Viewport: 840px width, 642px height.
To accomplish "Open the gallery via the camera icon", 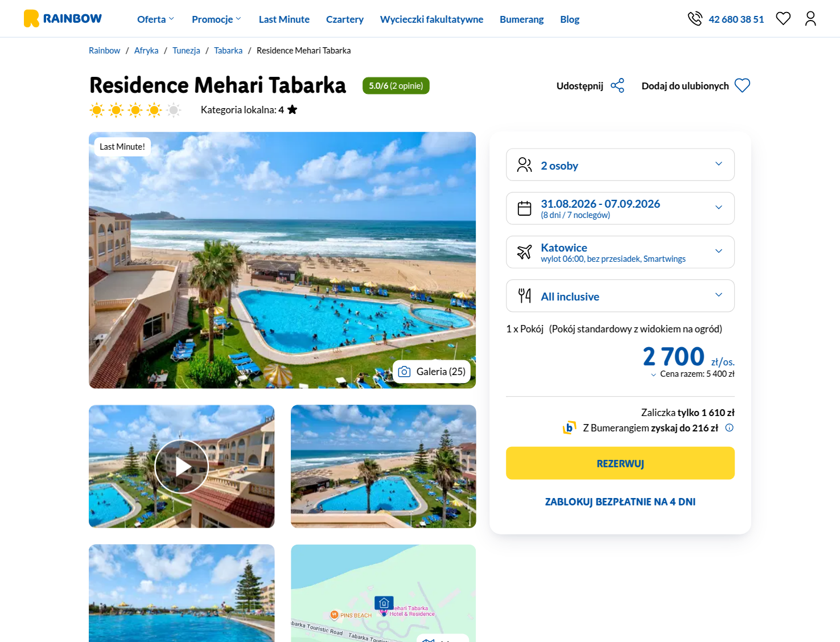I will (x=405, y=372).
